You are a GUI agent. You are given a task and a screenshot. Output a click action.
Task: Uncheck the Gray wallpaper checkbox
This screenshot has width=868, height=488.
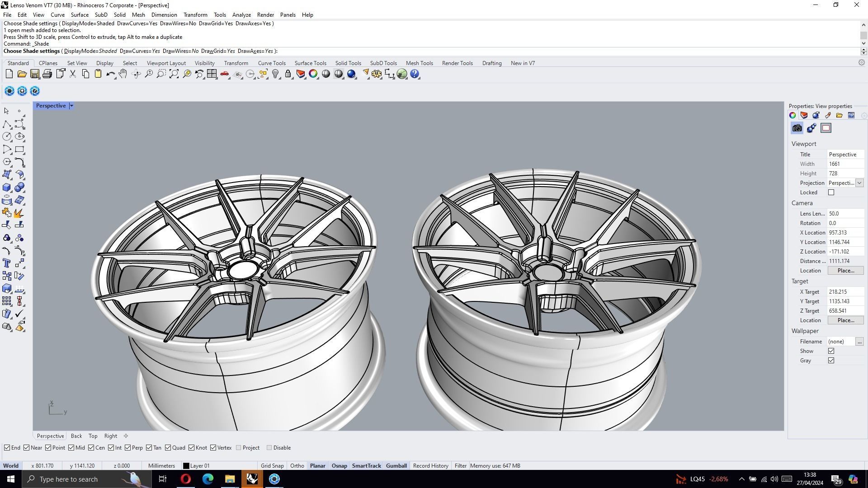point(831,361)
